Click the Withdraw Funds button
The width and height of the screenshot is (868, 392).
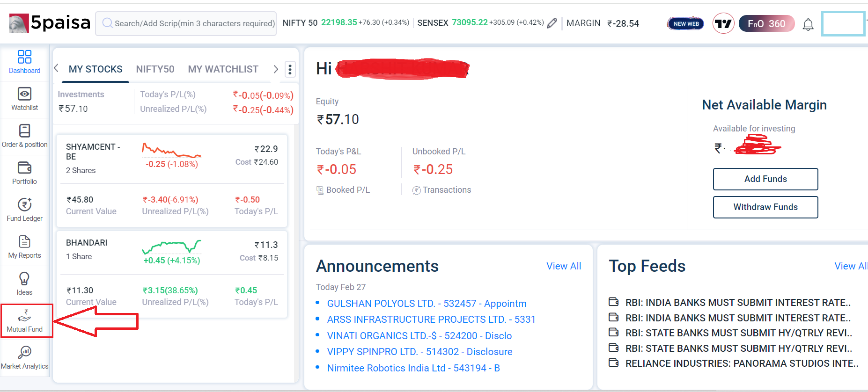pos(765,207)
